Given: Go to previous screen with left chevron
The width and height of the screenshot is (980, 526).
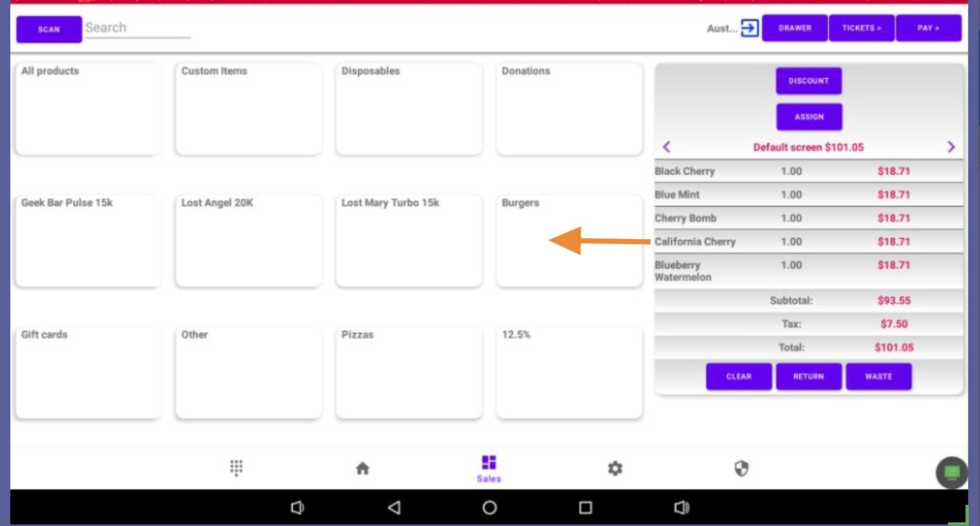Looking at the screenshot, I should coord(667,147).
